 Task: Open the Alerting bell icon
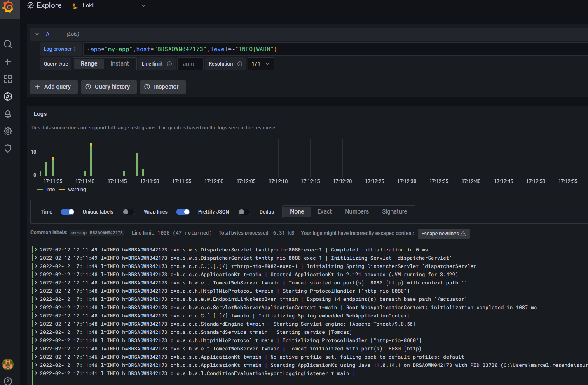(7, 114)
